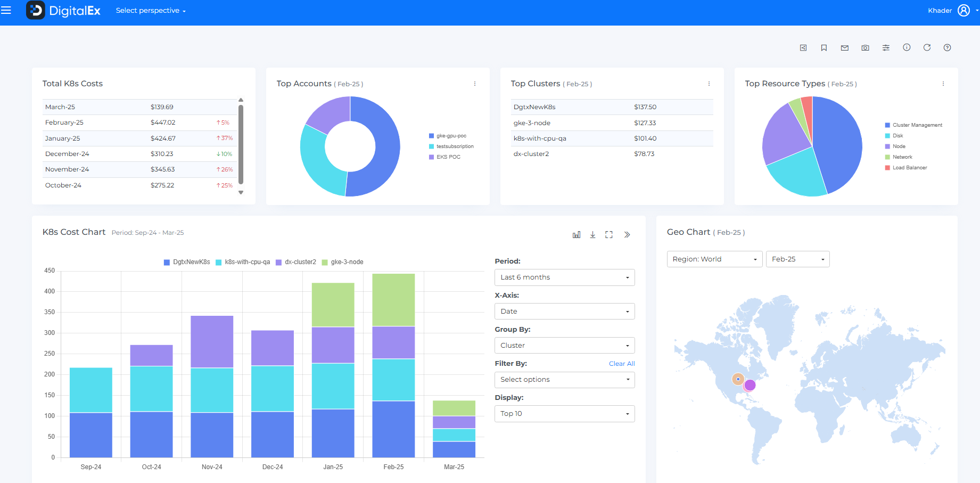The image size is (980, 483).
Task: Open the Period dropdown showing Last 6 months
Action: click(x=564, y=277)
